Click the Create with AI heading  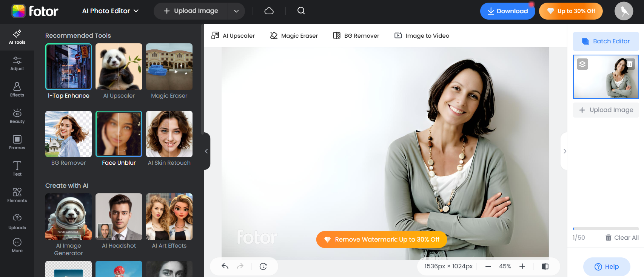(x=67, y=185)
